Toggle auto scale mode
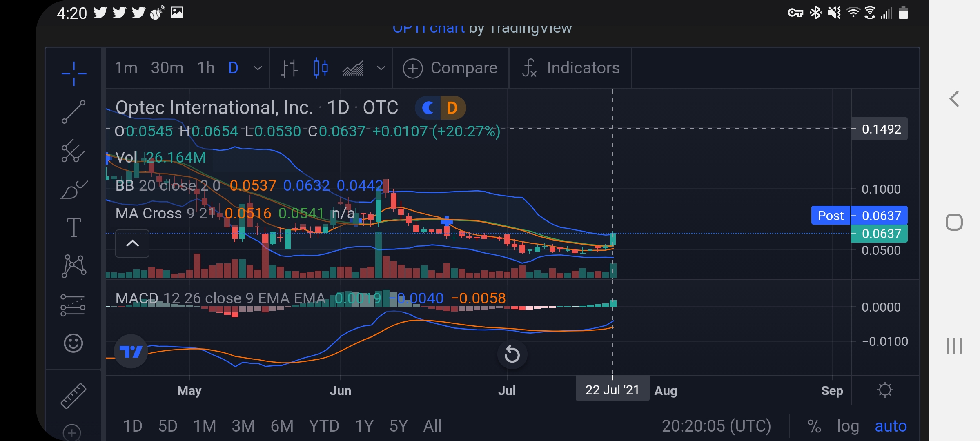The height and width of the screenshot is (441, 980). [891, 426]
